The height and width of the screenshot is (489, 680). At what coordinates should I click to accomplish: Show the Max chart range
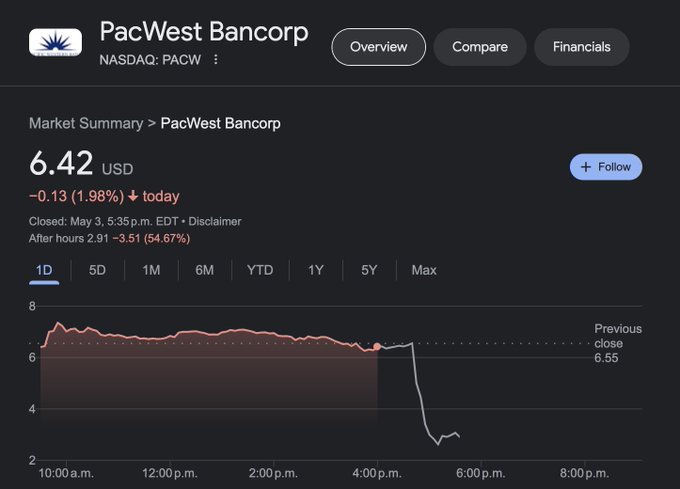coord(424,271)
